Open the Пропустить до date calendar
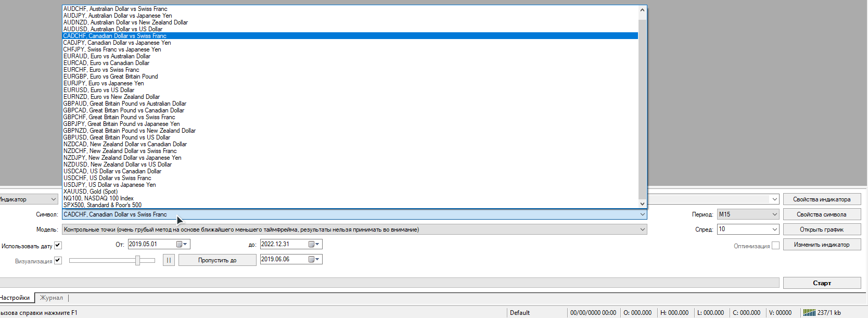The width and height of the screenshot is (868, 318). pyautogui.click(x=314, y=259)
